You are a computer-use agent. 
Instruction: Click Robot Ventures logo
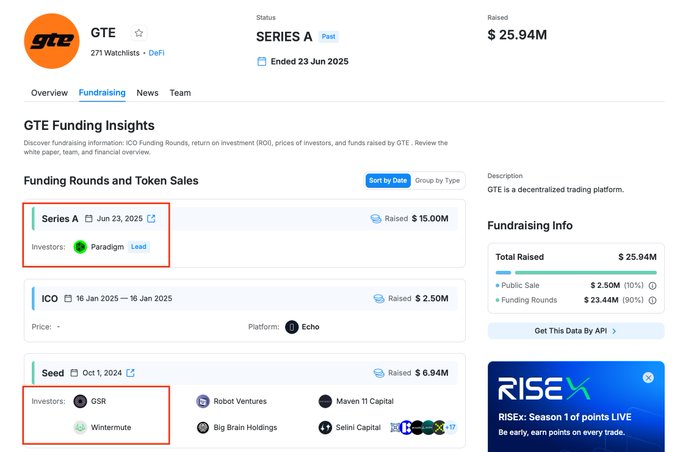click(x=203, y=401)
